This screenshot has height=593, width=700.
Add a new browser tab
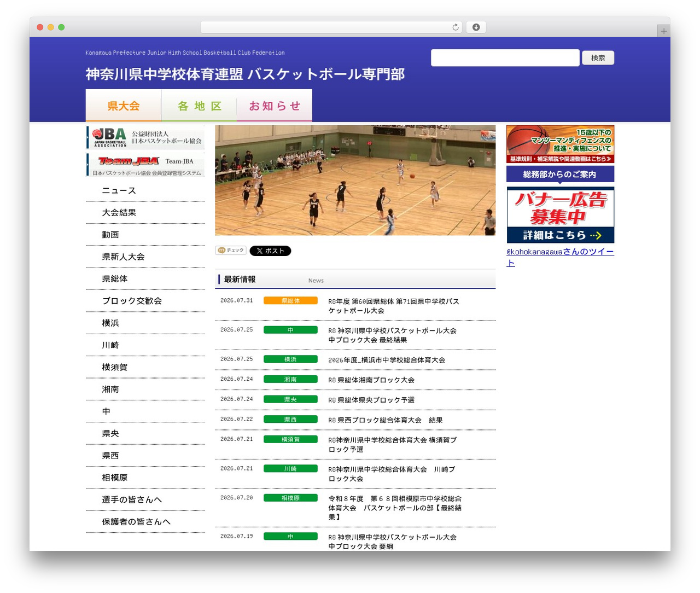click(x=663, y=31)
